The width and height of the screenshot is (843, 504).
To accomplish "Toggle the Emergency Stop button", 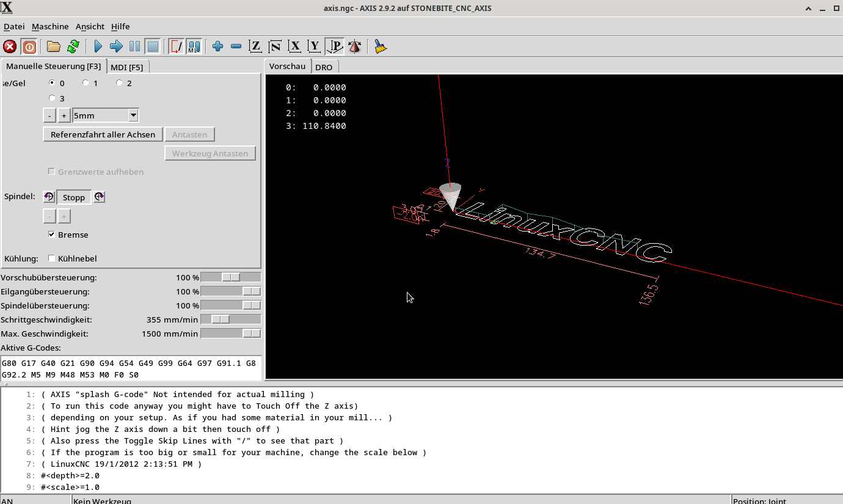I will [10, 46].
